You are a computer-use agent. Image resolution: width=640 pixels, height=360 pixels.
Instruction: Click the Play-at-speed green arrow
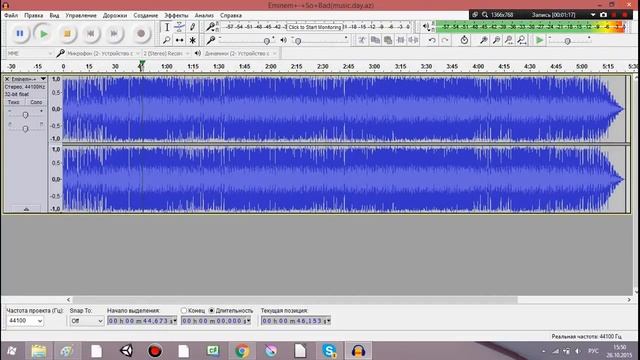pyautogui.click(x=540, y=40)
